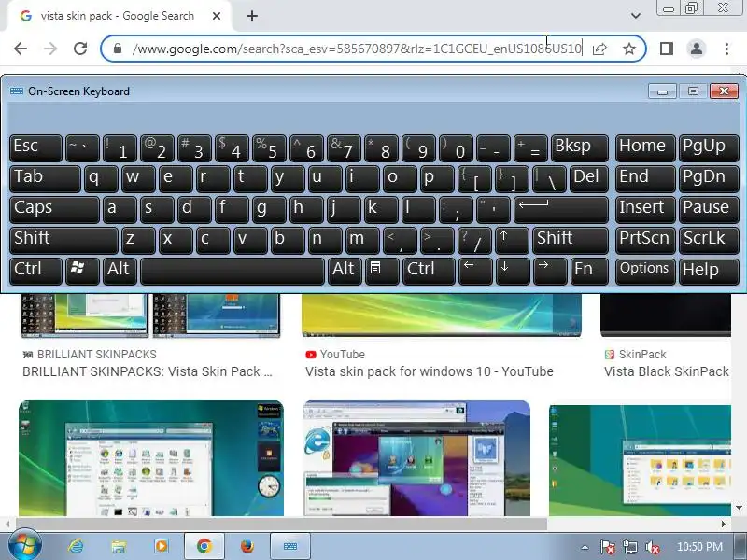Open the Chrome profile avatar
747x560 pixels.
(696, 49)
